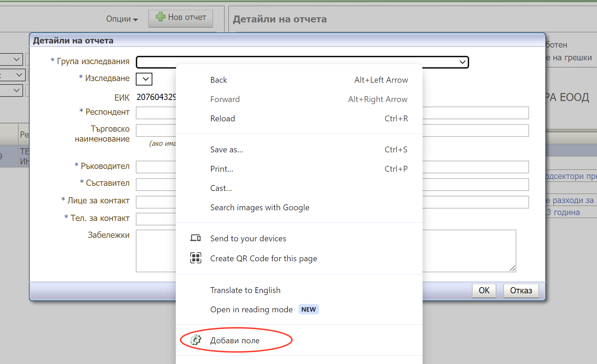Choose Search images with Google

click(299, 208)
